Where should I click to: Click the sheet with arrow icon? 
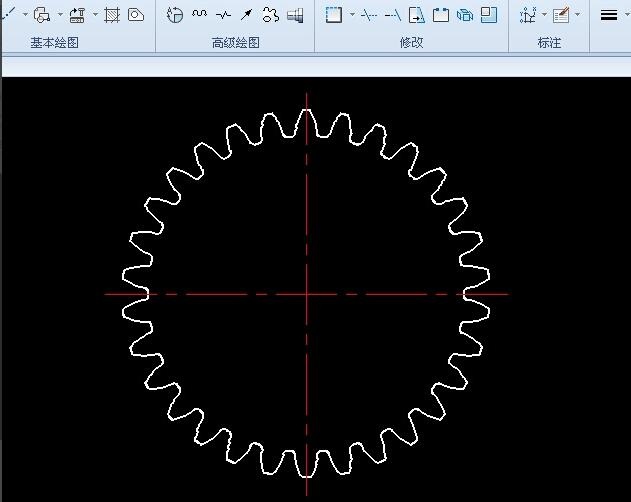417,15
